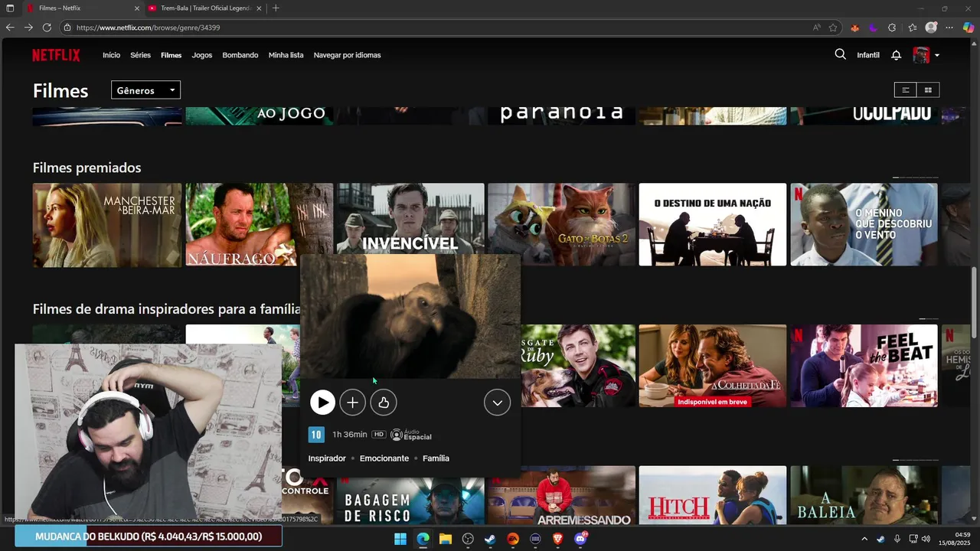Expand more info with the chevron button
Viewport: 980px width, 551px height.
(x=497, y=403)
